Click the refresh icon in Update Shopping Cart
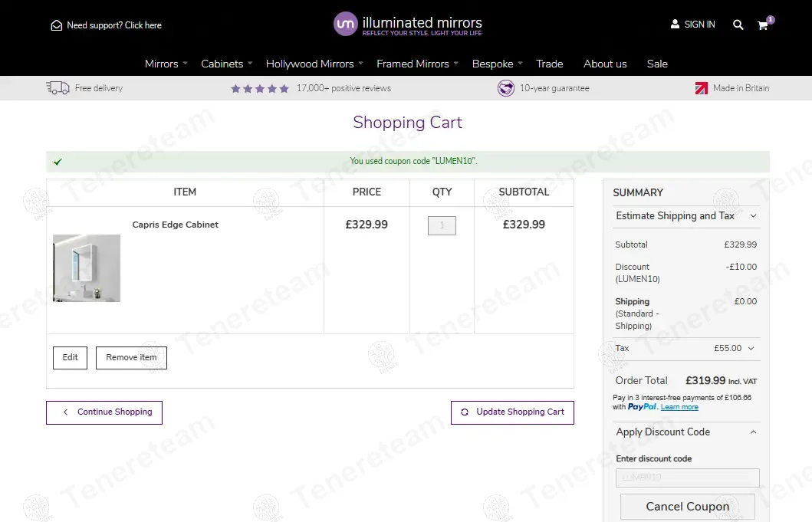Screen dimensions: 812x522 coord(465,412)
